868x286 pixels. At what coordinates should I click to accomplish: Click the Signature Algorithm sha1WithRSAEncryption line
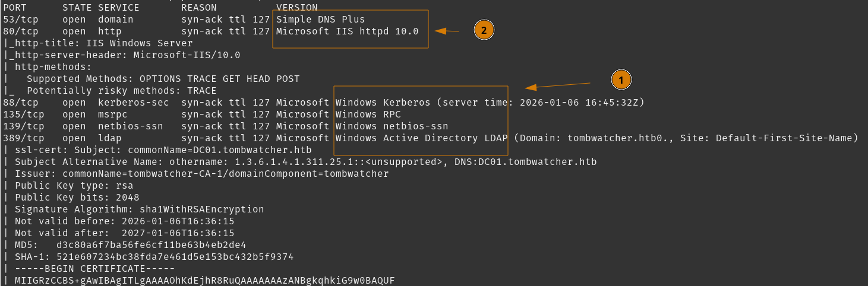134,209
